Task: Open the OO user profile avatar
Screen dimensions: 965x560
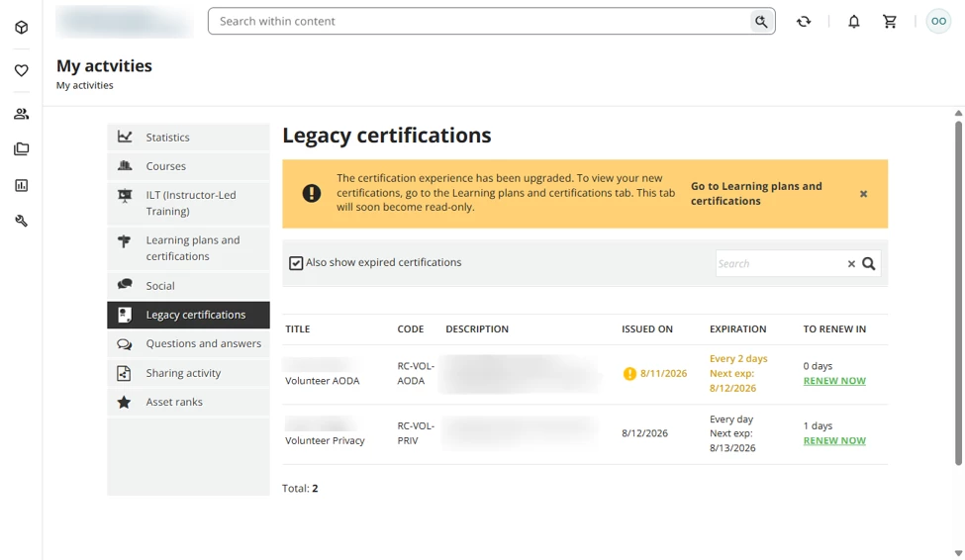Action: pos(938,21)
